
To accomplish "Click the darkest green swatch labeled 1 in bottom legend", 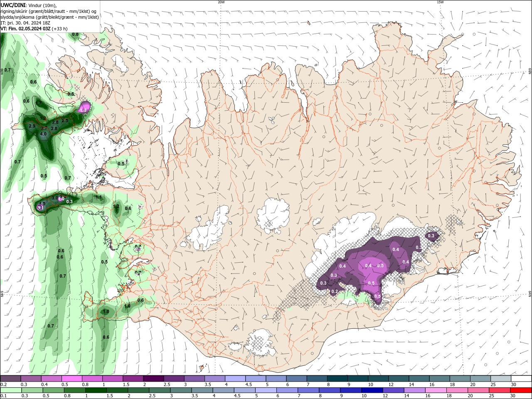I will pyautogui.click(x=96, y=390).
